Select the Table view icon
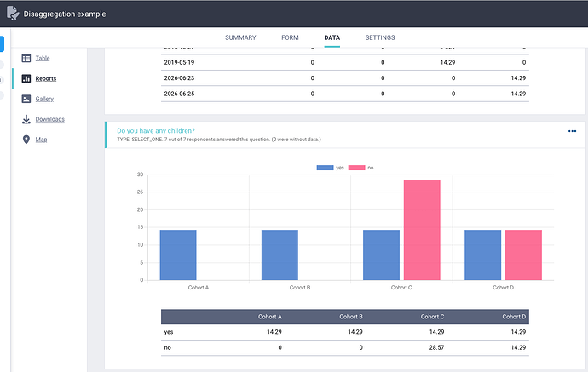 tap(26, 58)
